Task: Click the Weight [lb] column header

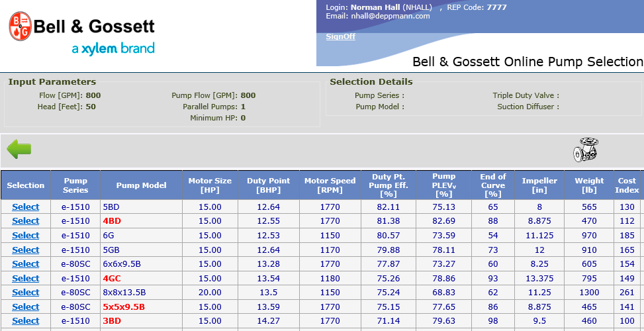Action: [589, 185]
